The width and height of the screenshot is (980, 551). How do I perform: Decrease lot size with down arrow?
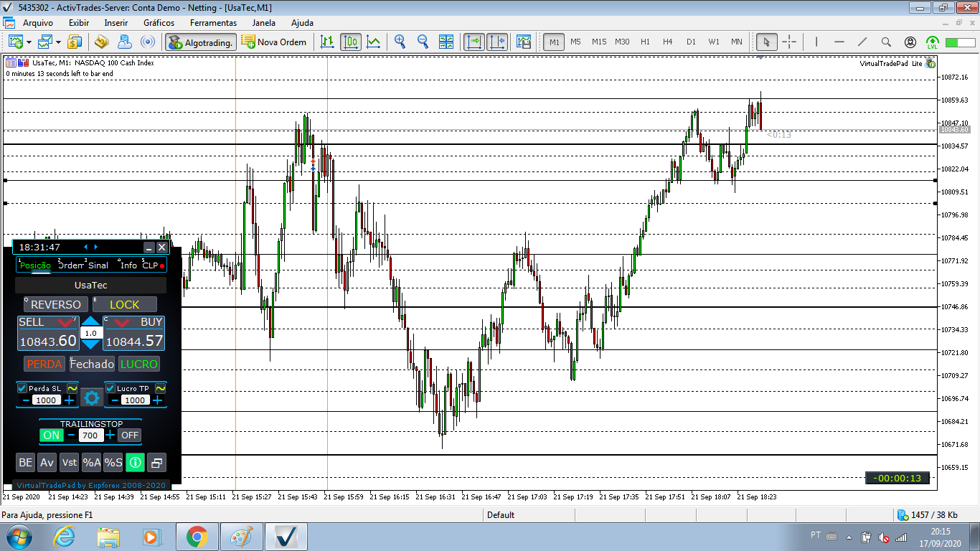point(91,345)
